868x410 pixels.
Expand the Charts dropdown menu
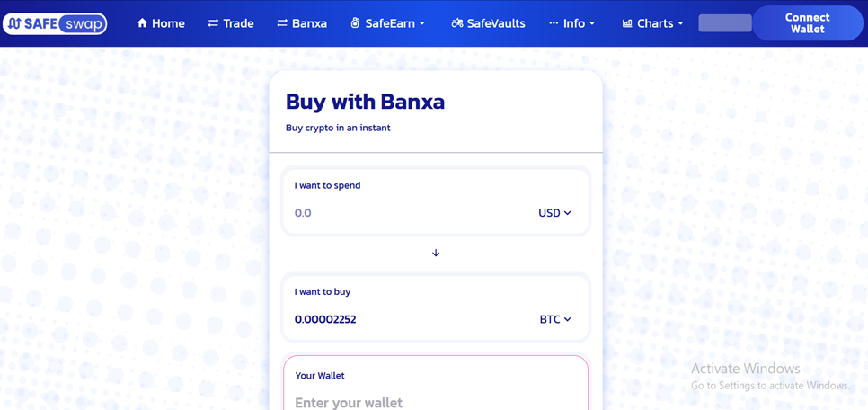pos(653,23)
